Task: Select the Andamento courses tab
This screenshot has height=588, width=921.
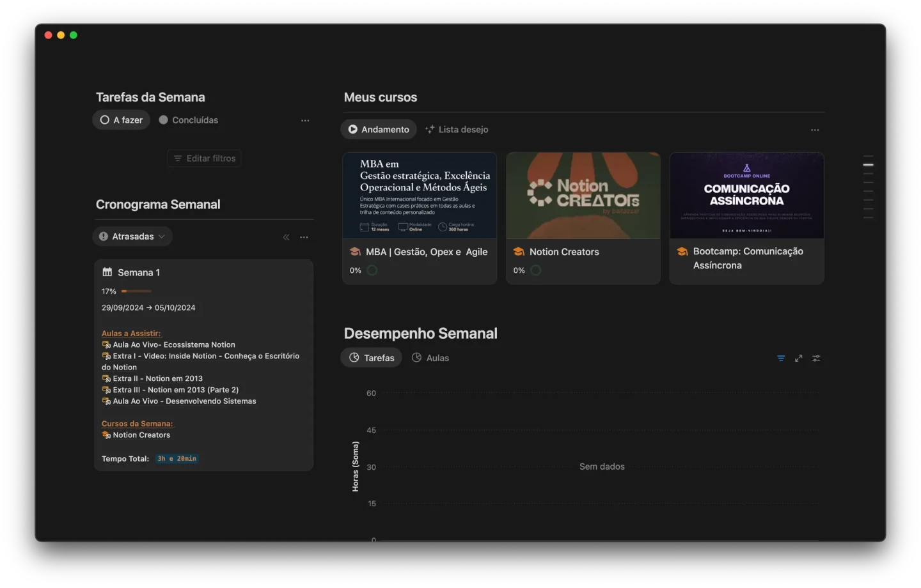Action: [x=379, y=130]
